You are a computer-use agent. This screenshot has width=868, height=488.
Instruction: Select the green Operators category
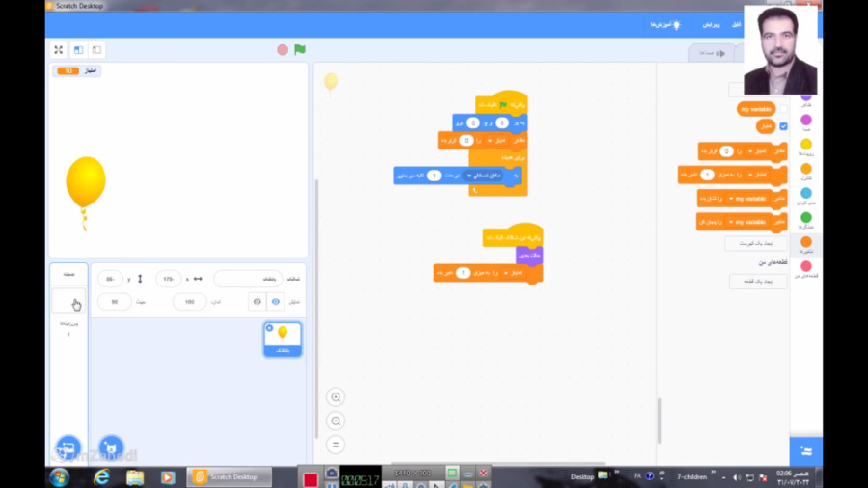tap(806, 220)
